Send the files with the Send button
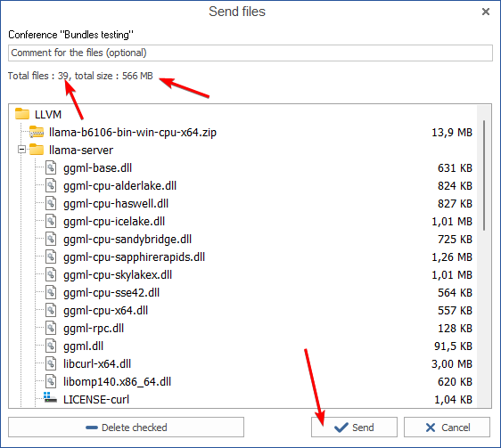The height and width of the screenshot is (448, 501). tap(354, 428)
